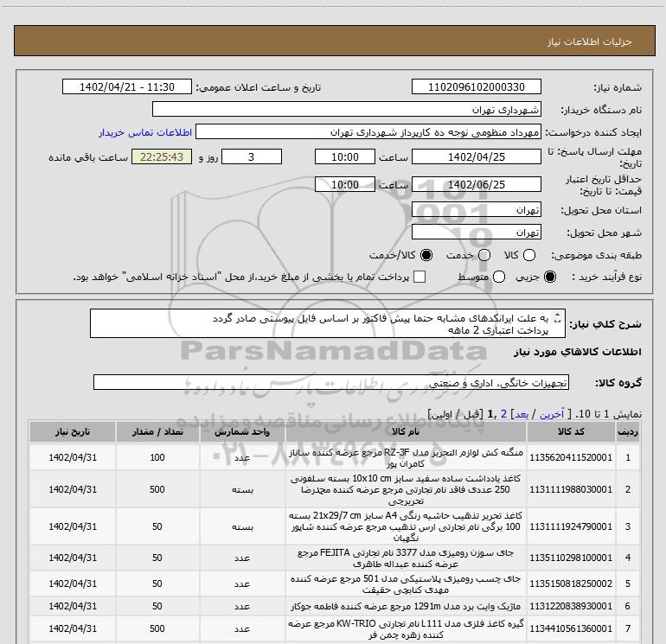
Task: Select item code 113111988030001
Action: pos(571,489)
